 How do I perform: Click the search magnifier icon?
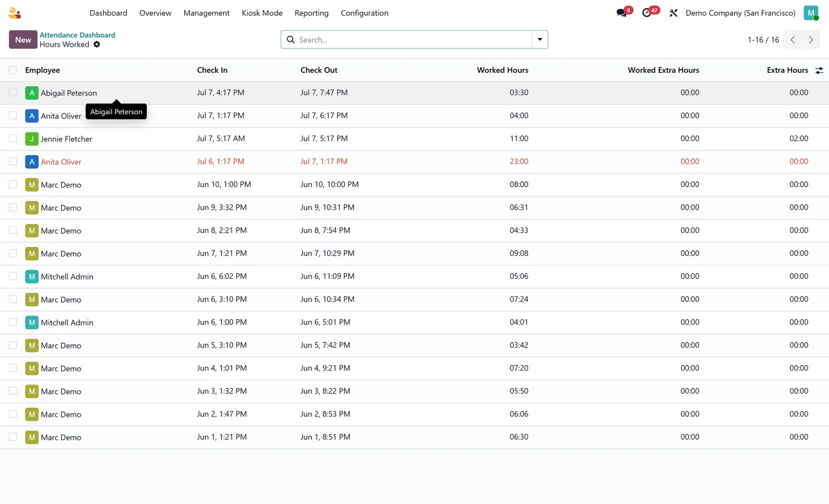(x=291, y=40)
